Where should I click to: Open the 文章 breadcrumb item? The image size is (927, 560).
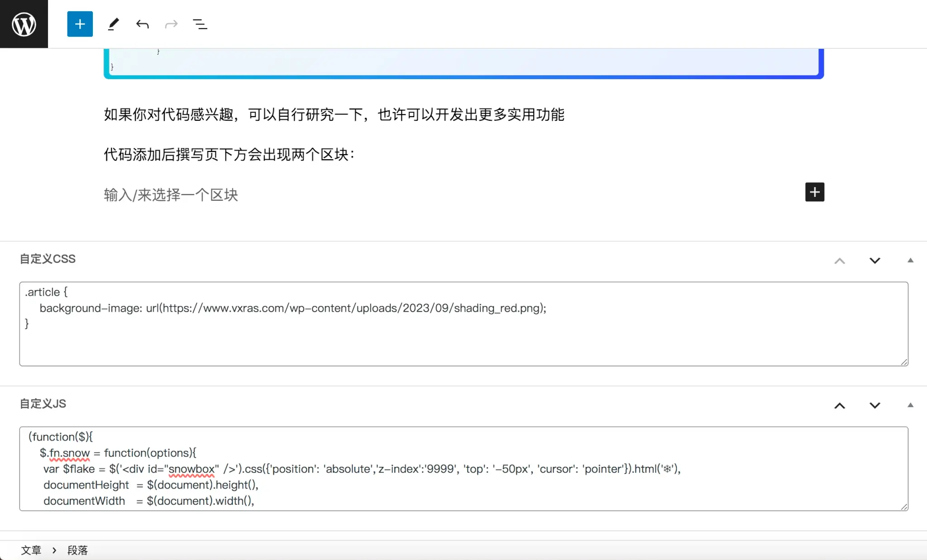click(31, 550)
